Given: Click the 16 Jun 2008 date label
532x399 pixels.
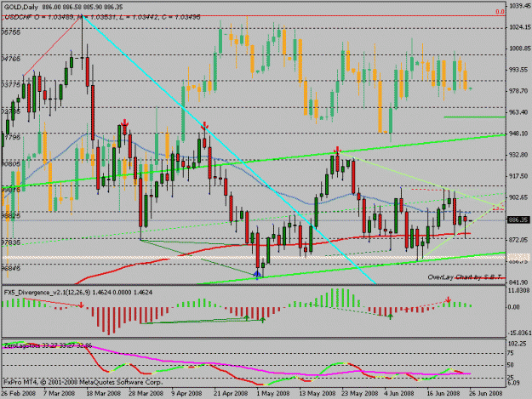Looking at the screenshot, I should point(443,393).
